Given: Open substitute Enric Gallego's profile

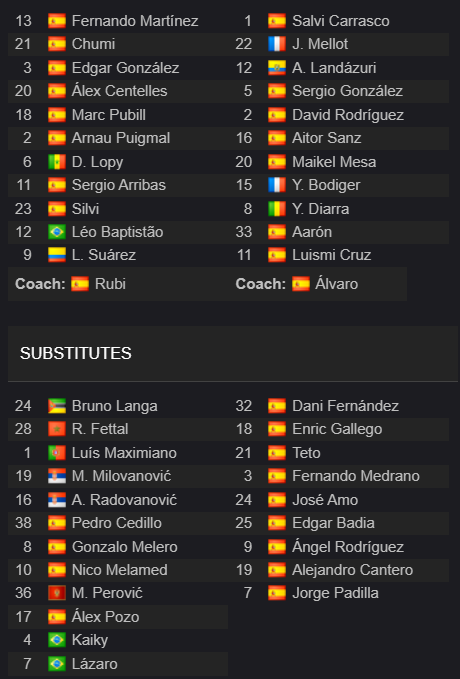Looking at the screenshot, I should coord(337,429).
